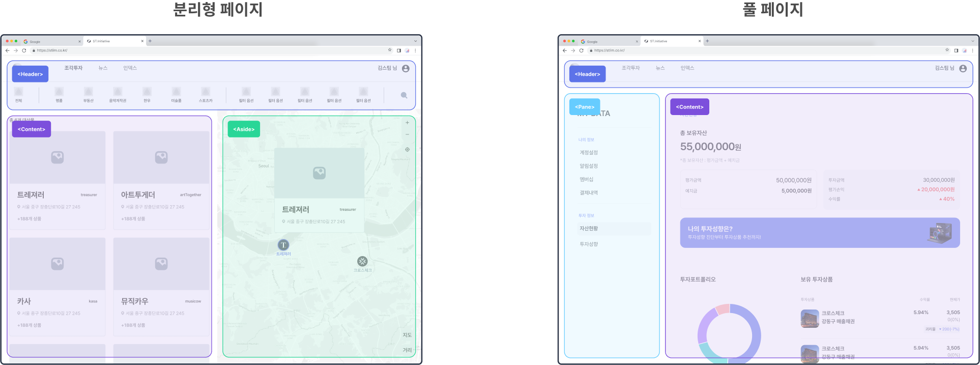Click the 55,000,000원 total asset value

click(x=710, y=147)
